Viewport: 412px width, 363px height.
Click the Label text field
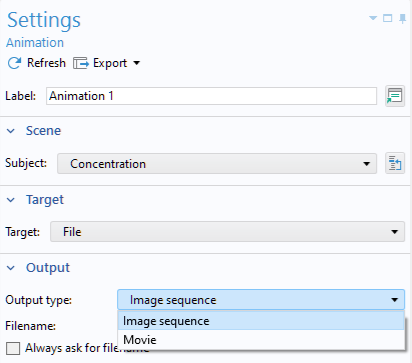(211, 96)
